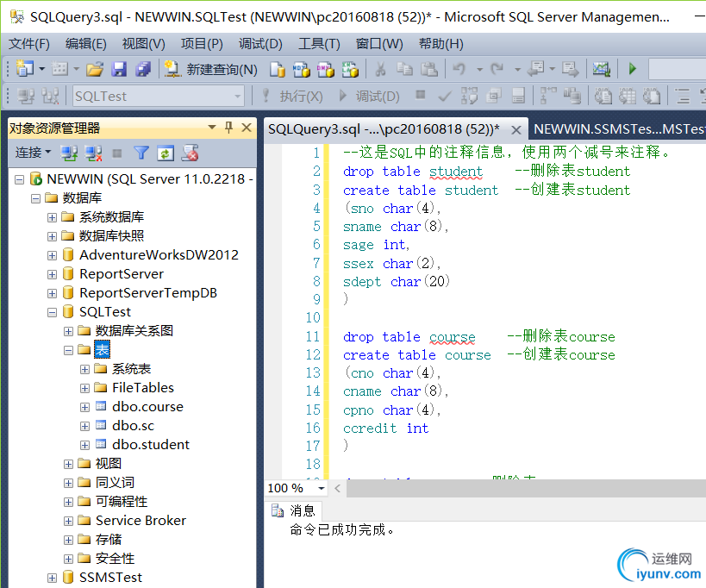Viewport: 706px width, 588px height.
Task: Click the Cancel Executing Query stop icon
Action: (x=420, y=95)
